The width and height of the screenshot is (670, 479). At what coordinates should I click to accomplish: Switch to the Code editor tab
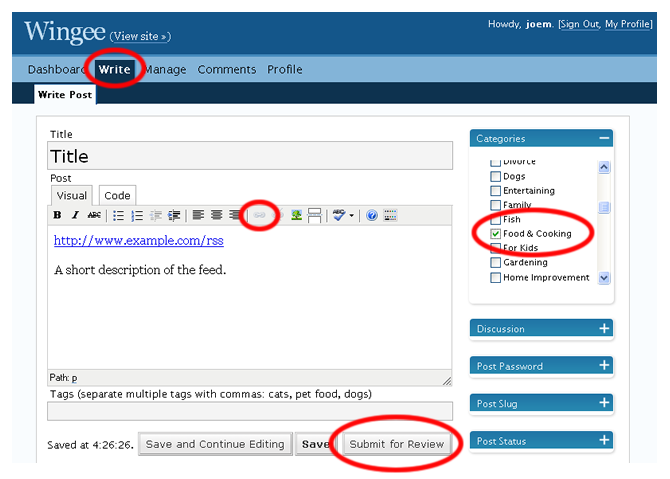[117, 195]
